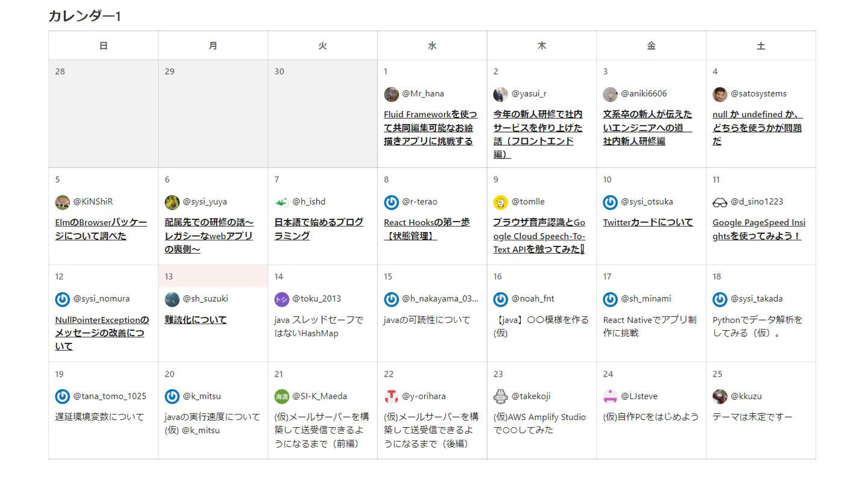Screen dimensions: 868x479
Task: Click the text javaの可読性について
Action: tap(427, 320)
